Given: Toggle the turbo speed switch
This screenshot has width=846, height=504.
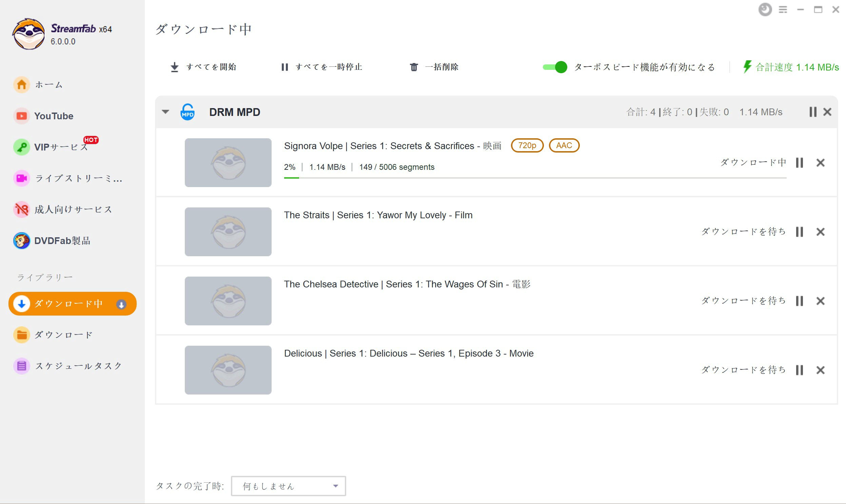Looking at the screenshot, I should click(x=555, y=67).
